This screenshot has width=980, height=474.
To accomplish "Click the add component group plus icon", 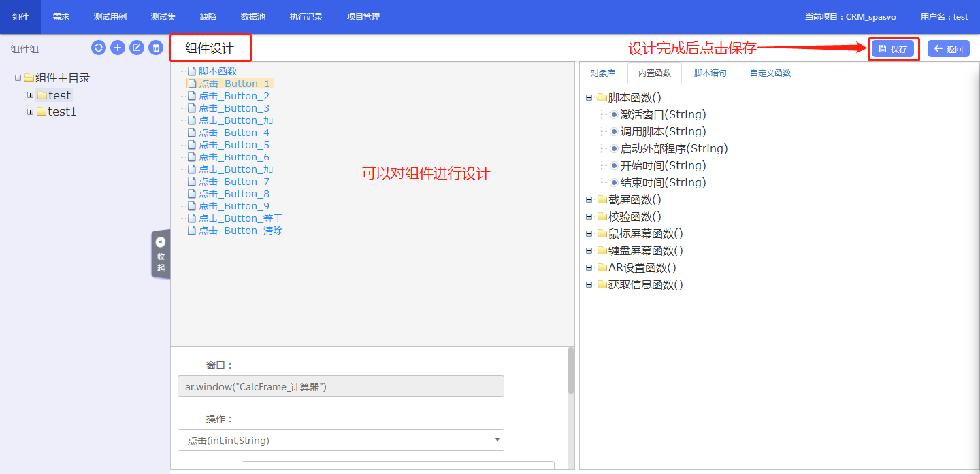I will coord(118,48).
